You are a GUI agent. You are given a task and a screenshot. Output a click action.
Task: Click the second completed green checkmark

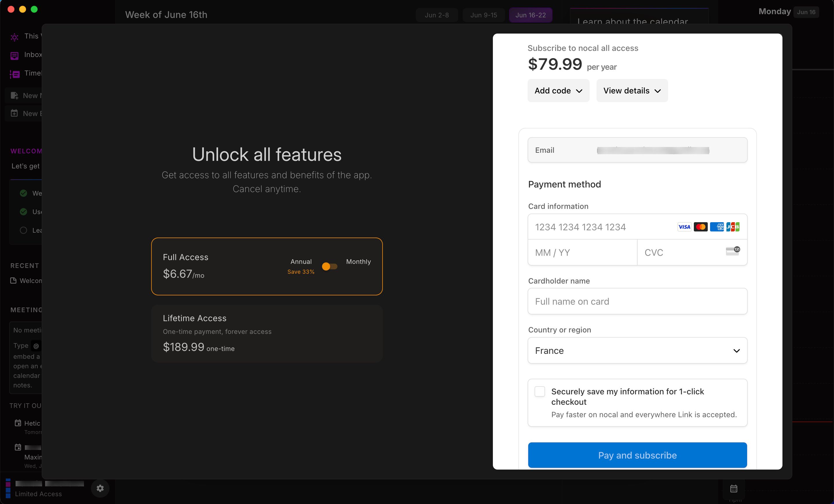23,212
